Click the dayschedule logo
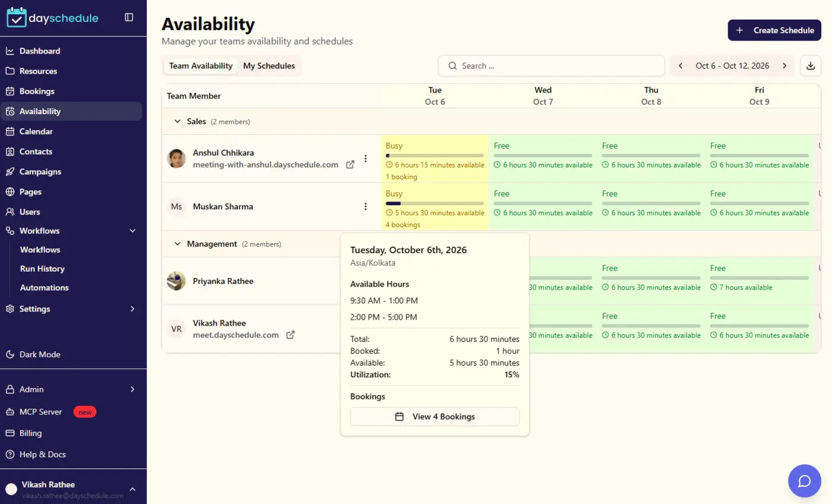 coord(52,18)
